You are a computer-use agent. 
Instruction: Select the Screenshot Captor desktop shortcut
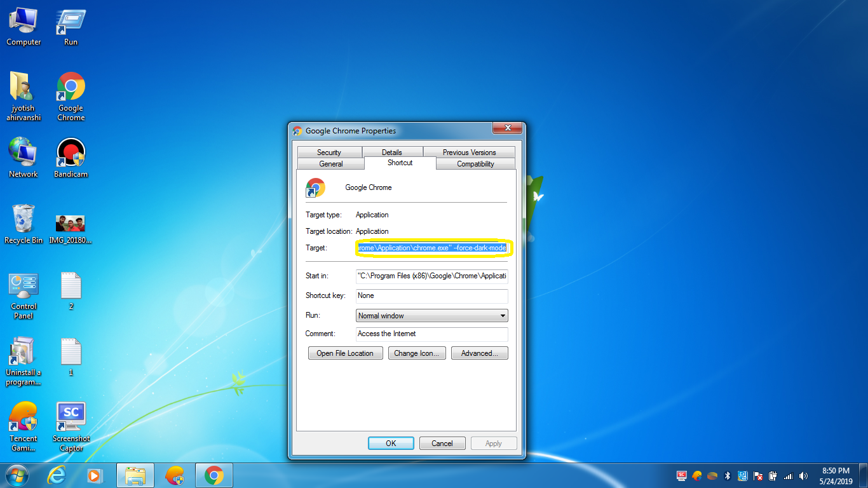[71, 427]
